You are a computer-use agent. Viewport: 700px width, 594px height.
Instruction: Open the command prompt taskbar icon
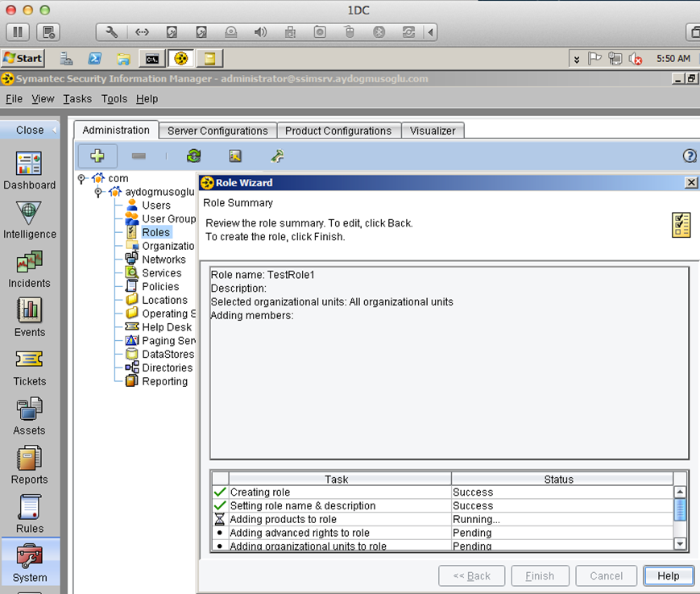pos(152,59)
